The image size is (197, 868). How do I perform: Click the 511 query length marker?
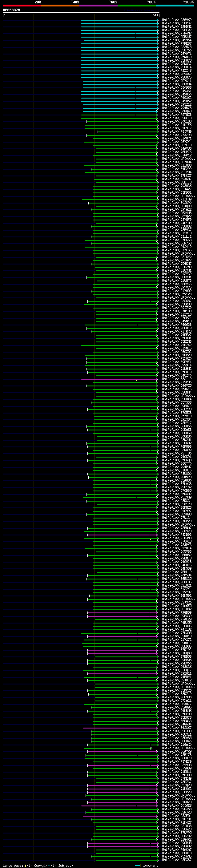(x=155, y=15)
